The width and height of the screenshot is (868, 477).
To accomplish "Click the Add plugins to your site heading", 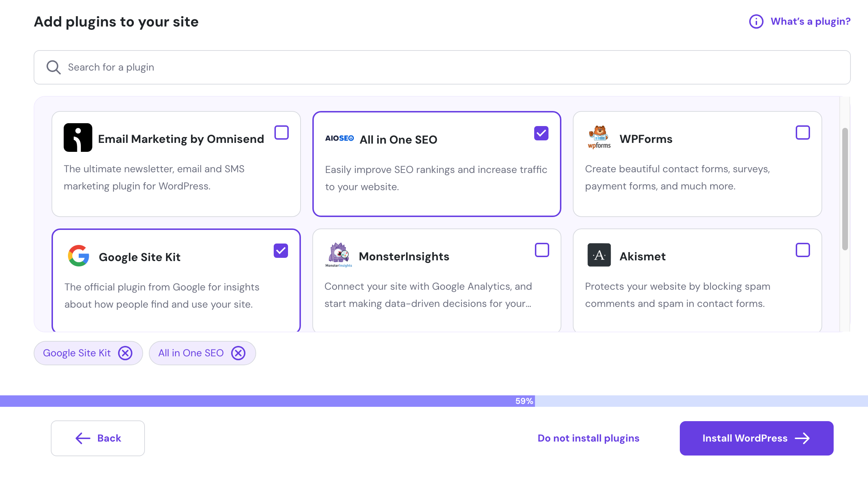I will 116,22.
